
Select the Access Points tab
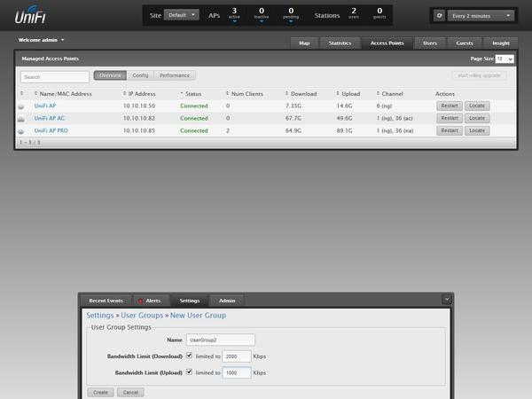(387, 43)
